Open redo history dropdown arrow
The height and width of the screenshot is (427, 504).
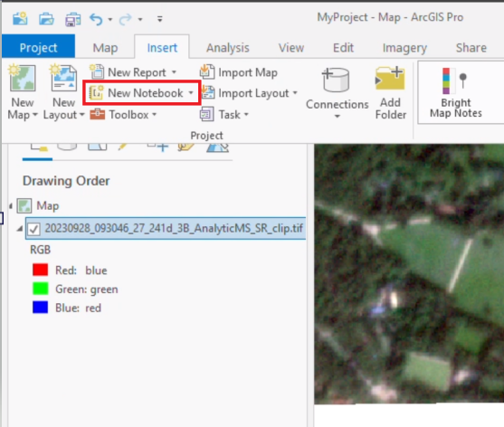click(140, 20)
